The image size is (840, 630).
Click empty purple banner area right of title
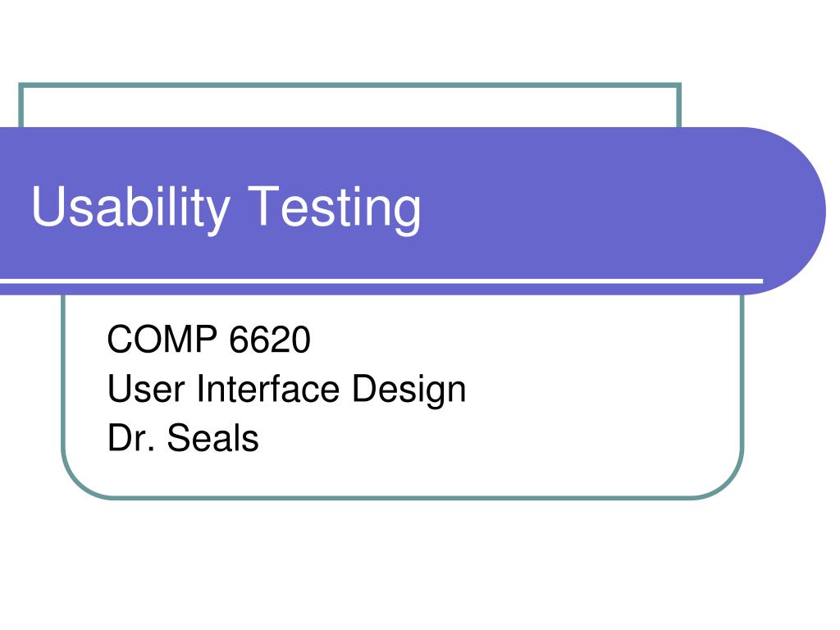(589, 209)
